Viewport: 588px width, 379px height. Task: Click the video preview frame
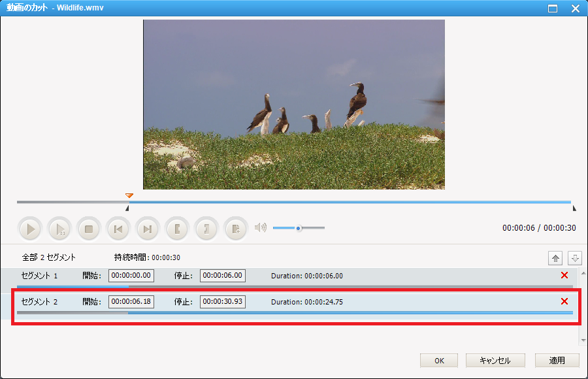[294, 105]
